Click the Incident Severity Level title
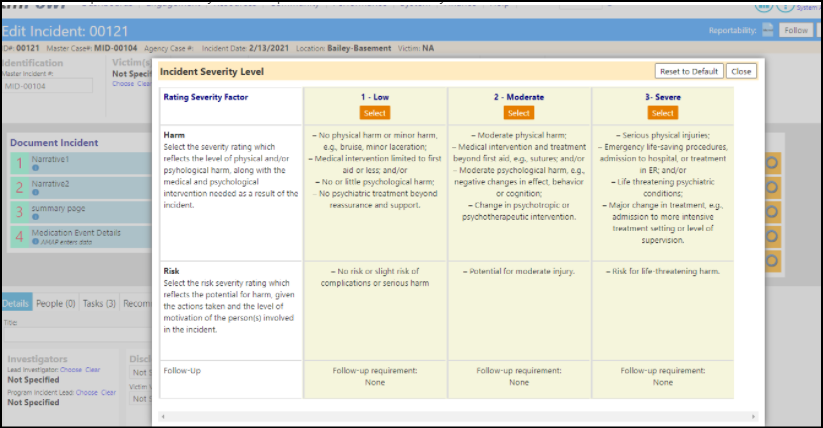The width and height of the screenshot is (823, 428). (x=212, y=72)
